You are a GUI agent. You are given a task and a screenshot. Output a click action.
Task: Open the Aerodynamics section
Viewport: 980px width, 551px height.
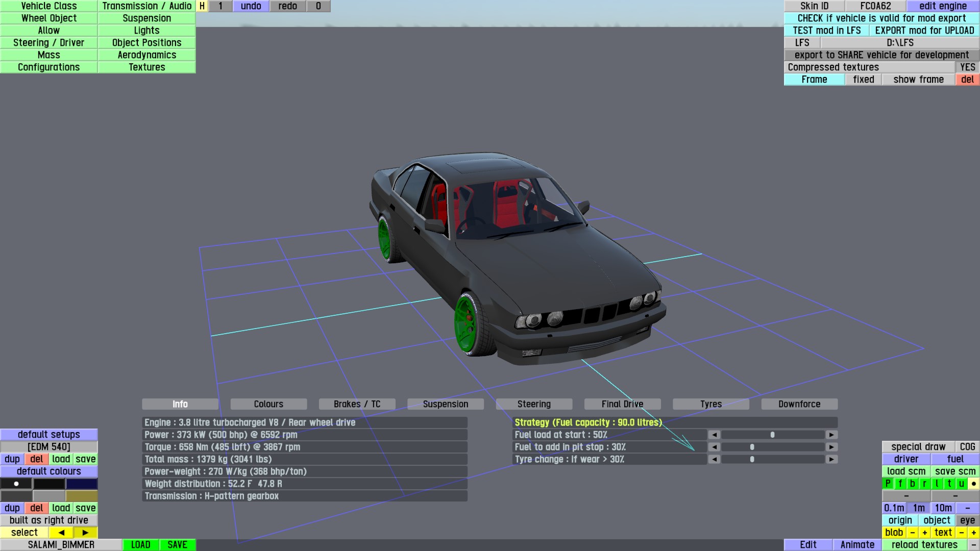point(147,55)
